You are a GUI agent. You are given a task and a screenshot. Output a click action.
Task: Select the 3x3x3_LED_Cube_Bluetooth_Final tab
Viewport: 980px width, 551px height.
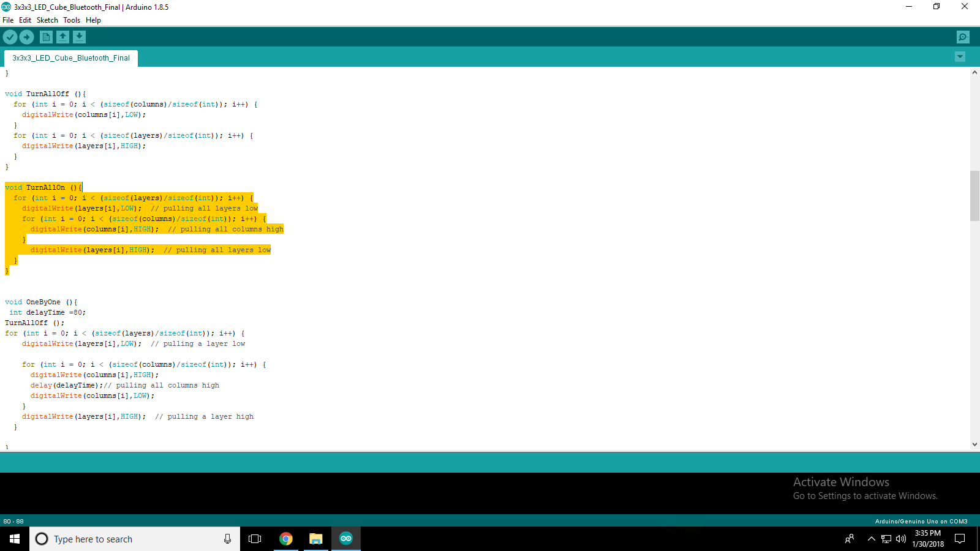[x=71, y=58]
